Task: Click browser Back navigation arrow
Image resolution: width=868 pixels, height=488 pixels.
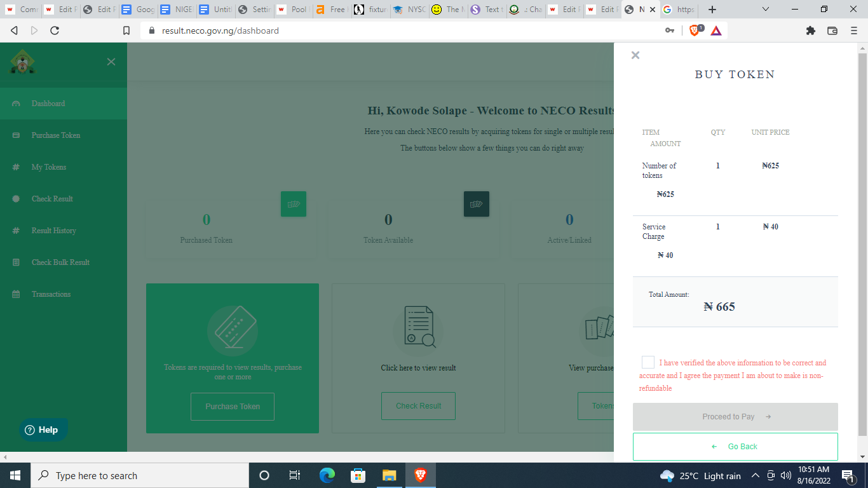Action: point(14,30)
